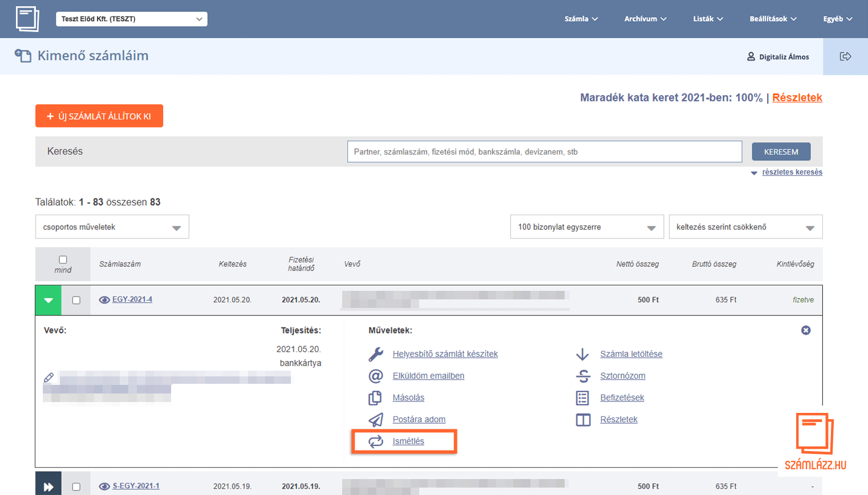Select the checkbox for invoice S-EGY-2021-1
The height and width of the screenshot is (495, 868).
[76, 486]
